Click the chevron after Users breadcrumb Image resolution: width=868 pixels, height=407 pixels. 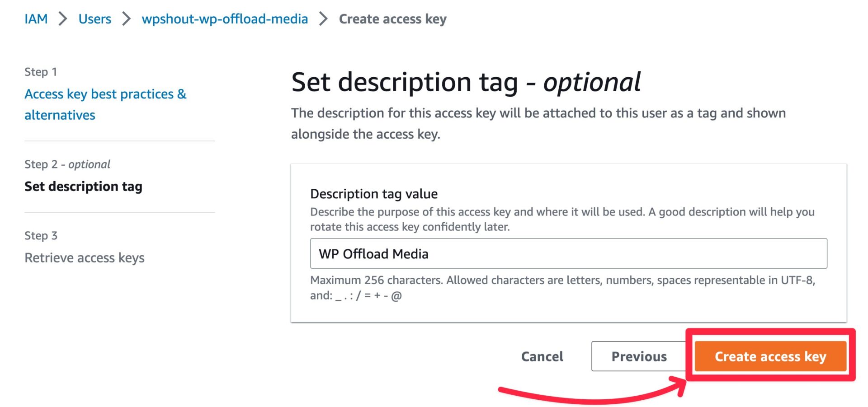pos(127,19)
